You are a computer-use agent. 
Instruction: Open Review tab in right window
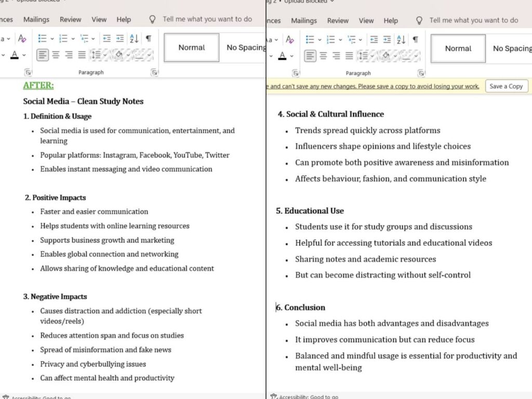pos(338,20)
